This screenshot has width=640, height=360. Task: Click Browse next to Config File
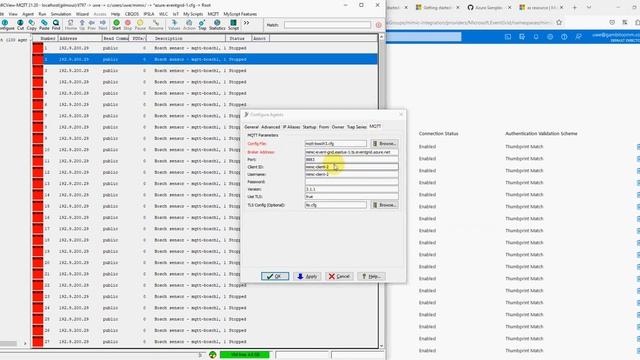click(384, 144)
